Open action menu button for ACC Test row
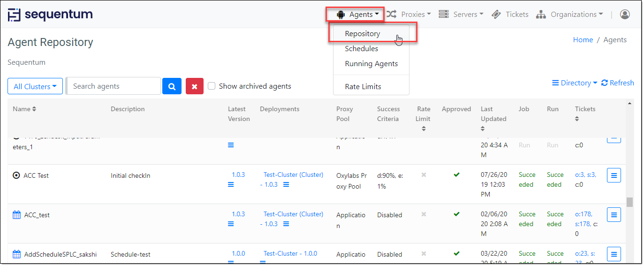This screenshot has height=266, width=644. [x=614, y=175]
